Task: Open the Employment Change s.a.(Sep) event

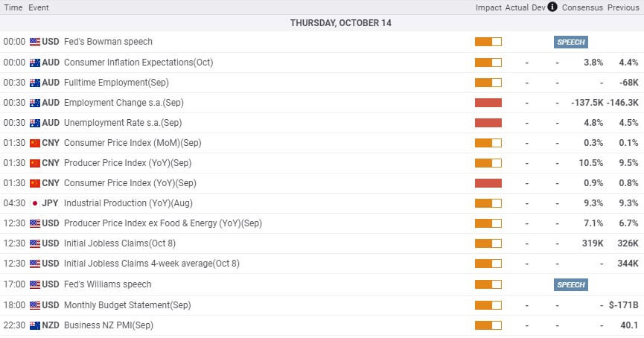Action: pos(124,103)
